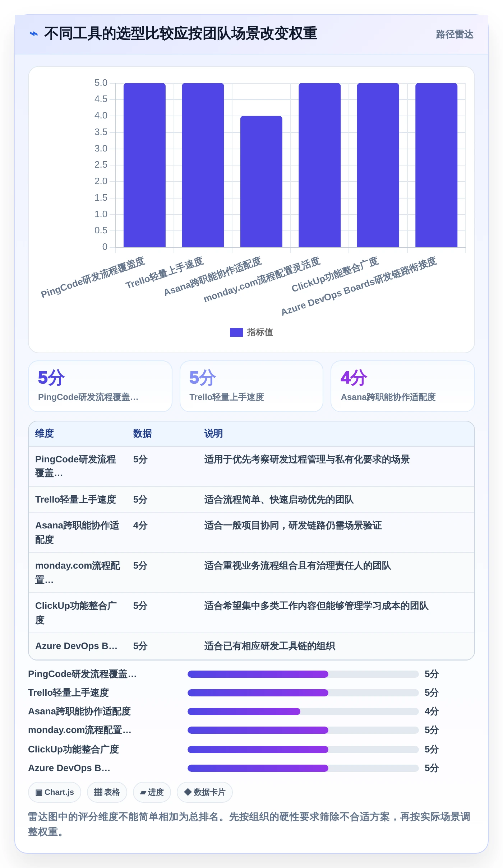The width and height of the screenshot is (503, 868).
Task: Select the monday.com流程配置 table cell
Action: coord(78,573)
